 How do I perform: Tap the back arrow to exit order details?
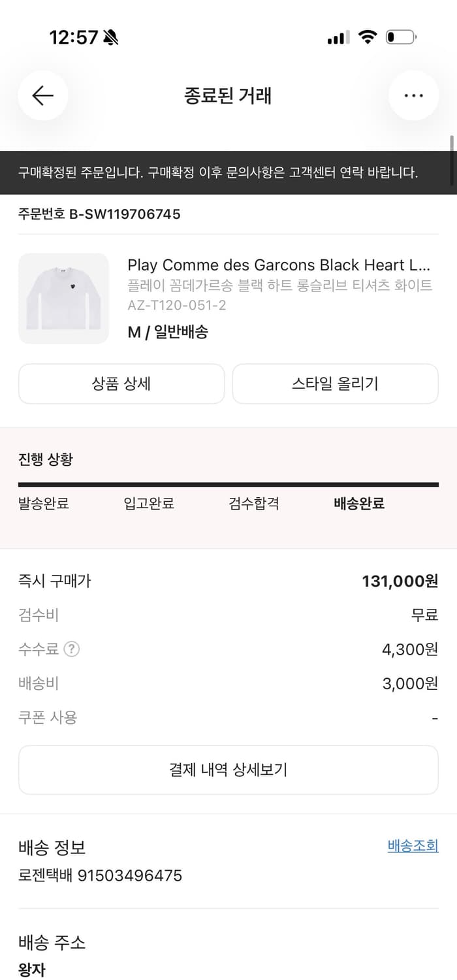(42, 95)
